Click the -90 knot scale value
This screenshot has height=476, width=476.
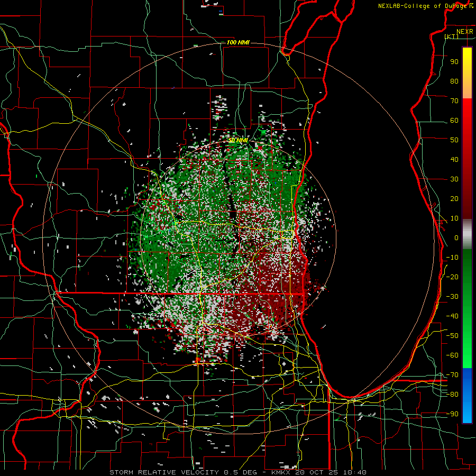click(x=452, y=414)
